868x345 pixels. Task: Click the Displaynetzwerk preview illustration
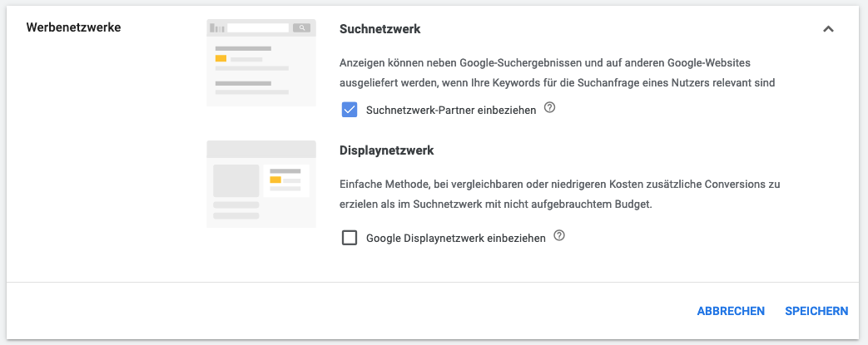(x=260, y=184)
